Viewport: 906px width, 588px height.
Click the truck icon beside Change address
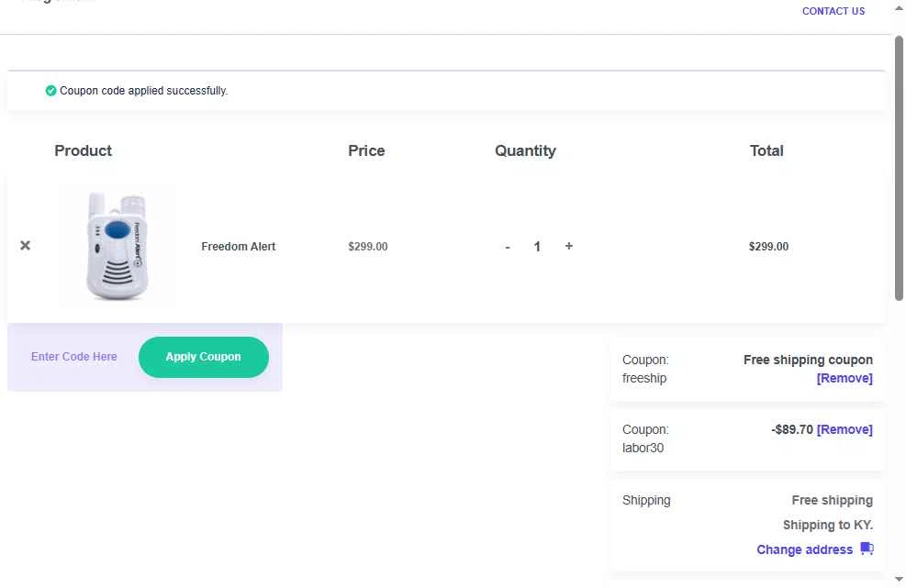coord(867,549)
